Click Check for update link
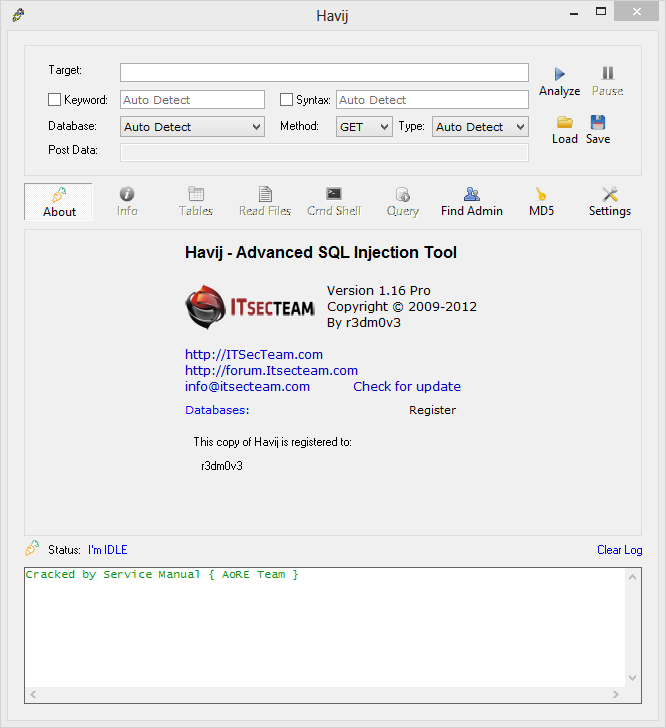The image size is (666, 728). tap(407, 387)
